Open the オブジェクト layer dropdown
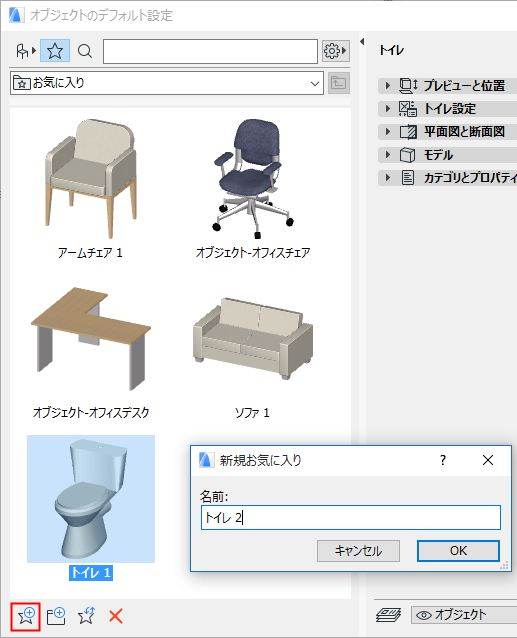 [464, 615]
